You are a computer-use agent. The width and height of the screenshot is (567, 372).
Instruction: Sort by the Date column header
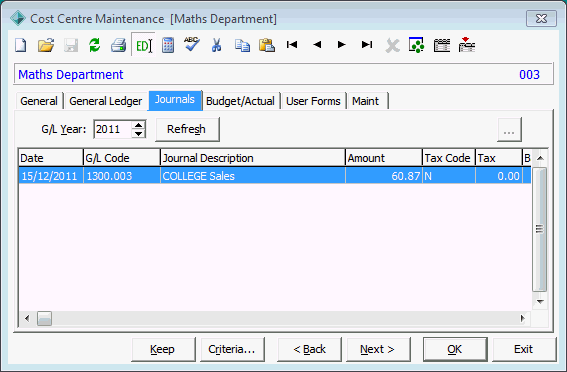tap(51, 158)
